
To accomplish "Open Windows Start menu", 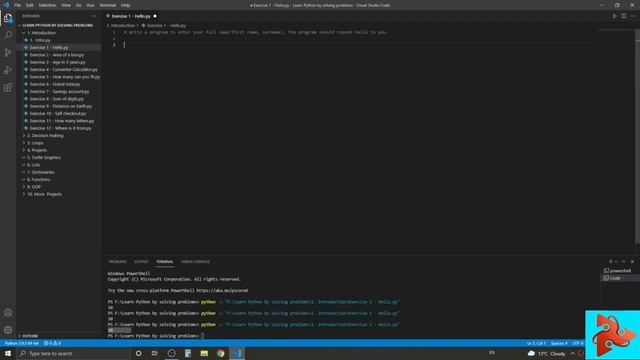I will [8, 353].
